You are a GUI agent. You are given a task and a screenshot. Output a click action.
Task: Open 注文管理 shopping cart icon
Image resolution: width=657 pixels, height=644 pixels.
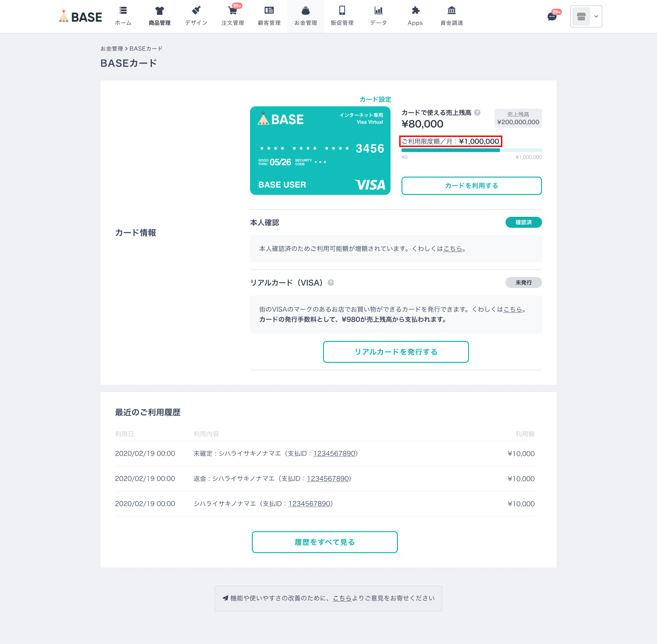pyautogui.click(x=233, y=10)
